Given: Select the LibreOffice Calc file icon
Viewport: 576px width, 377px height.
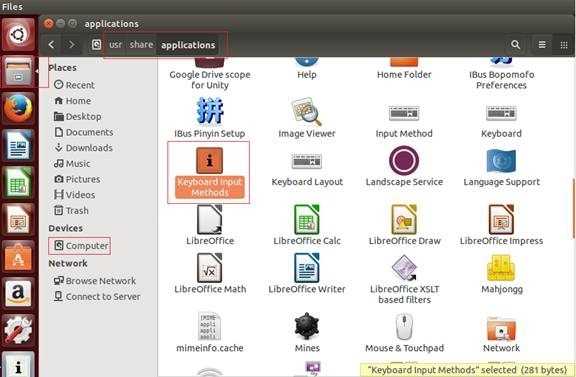Looking at the screenshot, I should click(x=306, y=219).
